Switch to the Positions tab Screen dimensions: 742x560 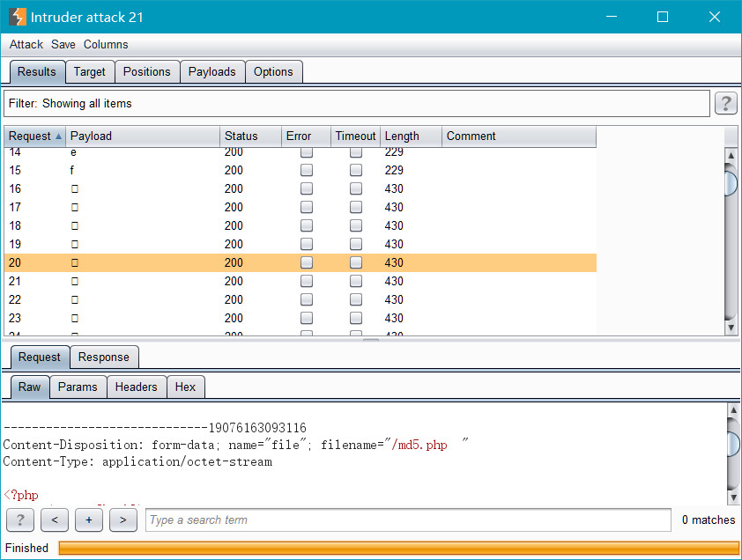(146, 72)
